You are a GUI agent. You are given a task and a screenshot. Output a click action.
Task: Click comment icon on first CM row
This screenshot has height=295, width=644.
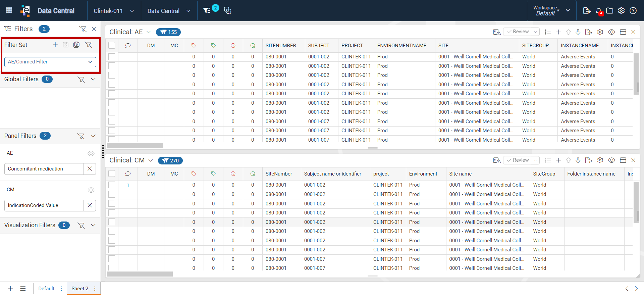[128, 185]
